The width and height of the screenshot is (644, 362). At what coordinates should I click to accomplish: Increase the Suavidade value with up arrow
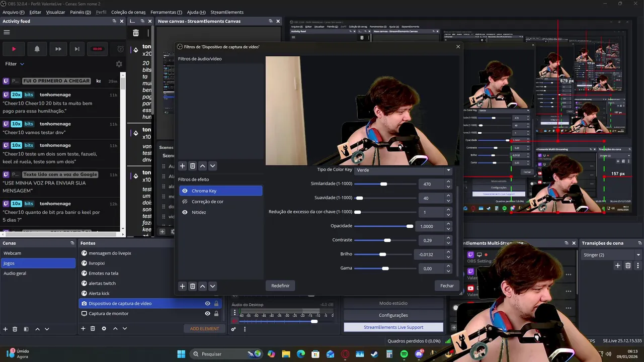[448, 196]
